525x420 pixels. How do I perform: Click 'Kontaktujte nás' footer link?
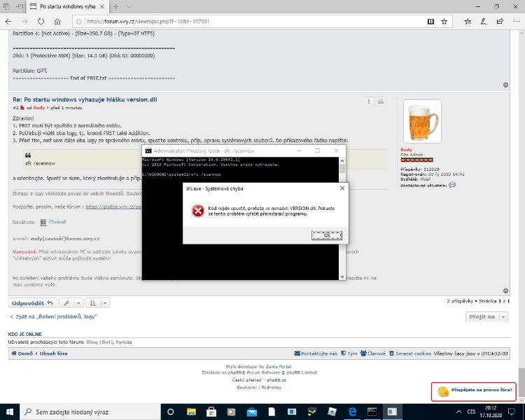tap(316, 353)
